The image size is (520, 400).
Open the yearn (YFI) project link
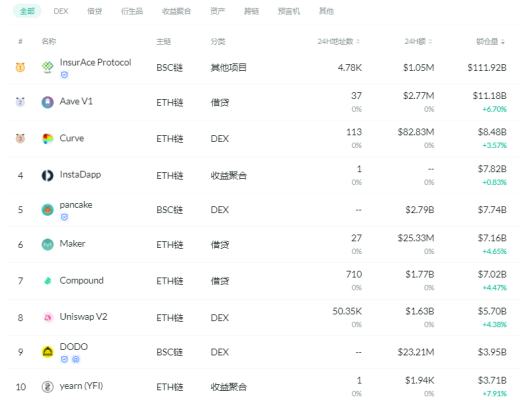click(x=81, y=386)
